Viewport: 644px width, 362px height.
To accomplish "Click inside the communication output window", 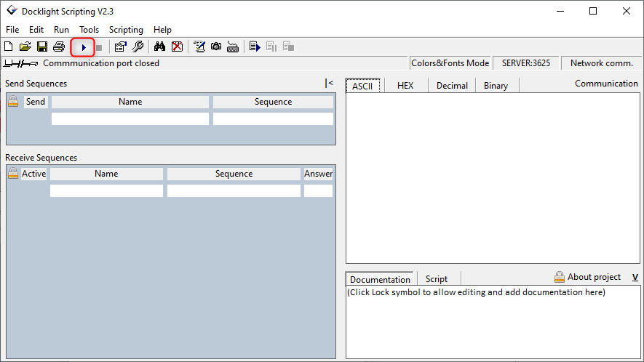I will tap(493, 177).
